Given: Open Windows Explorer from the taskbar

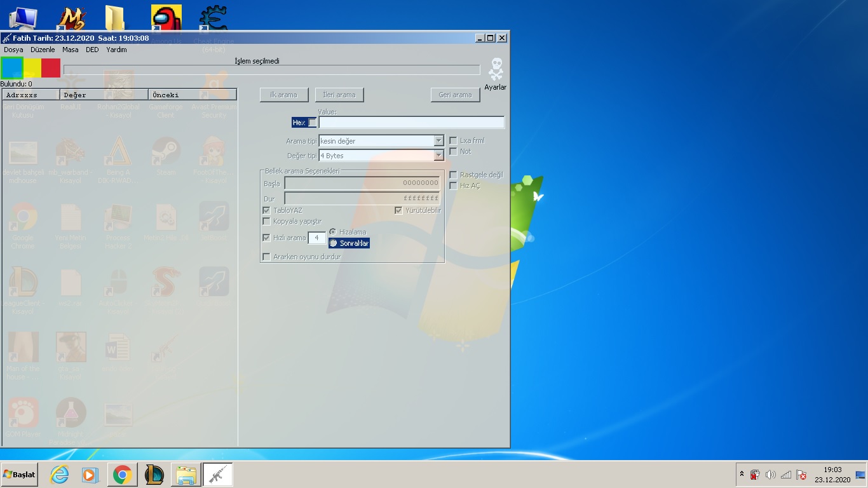Looking at the screenshot, I should pyautogui.click(x=186, y=475).
